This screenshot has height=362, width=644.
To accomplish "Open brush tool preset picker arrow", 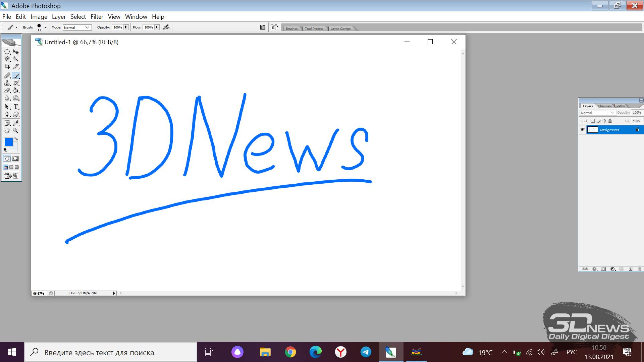I will [16, 27].
